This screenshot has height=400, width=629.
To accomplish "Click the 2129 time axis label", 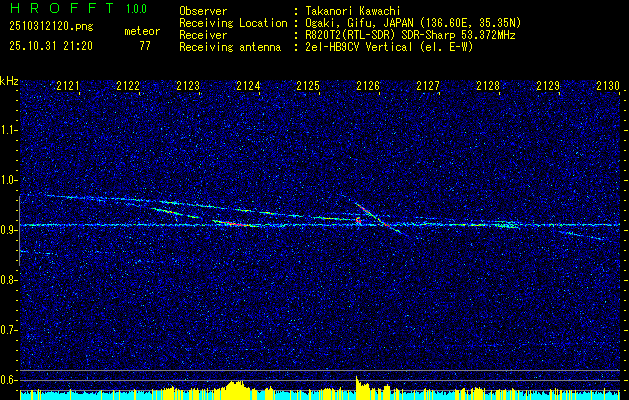I will (x=548, y=86).
